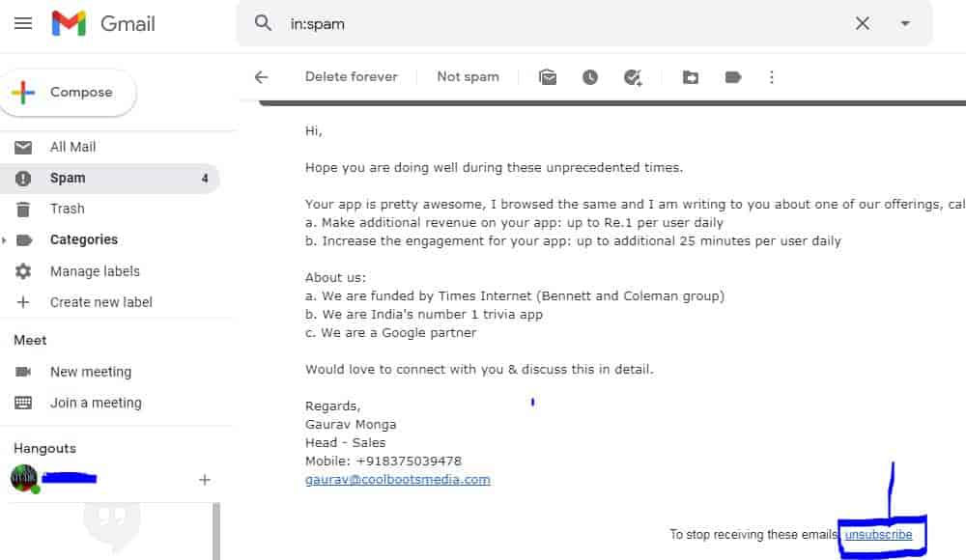Viewport: 966px width, 560px height.
Task: Click the unsubscribe link
Action: (878, 534)
